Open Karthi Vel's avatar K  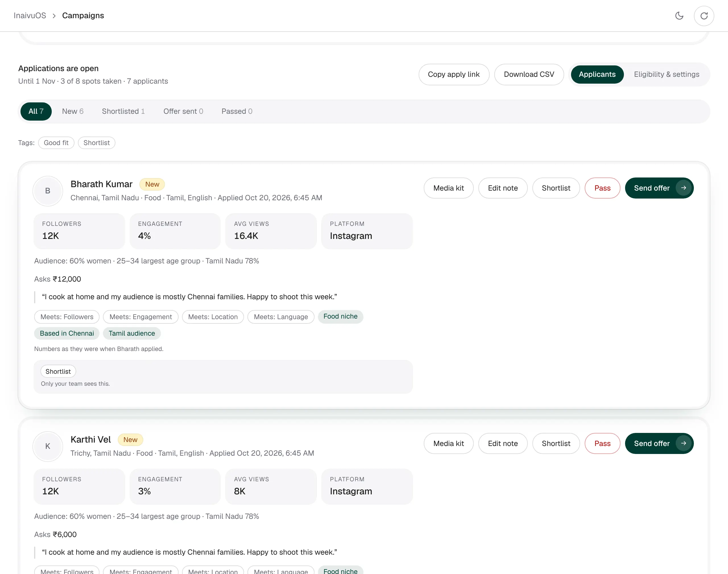pos(48,446)
